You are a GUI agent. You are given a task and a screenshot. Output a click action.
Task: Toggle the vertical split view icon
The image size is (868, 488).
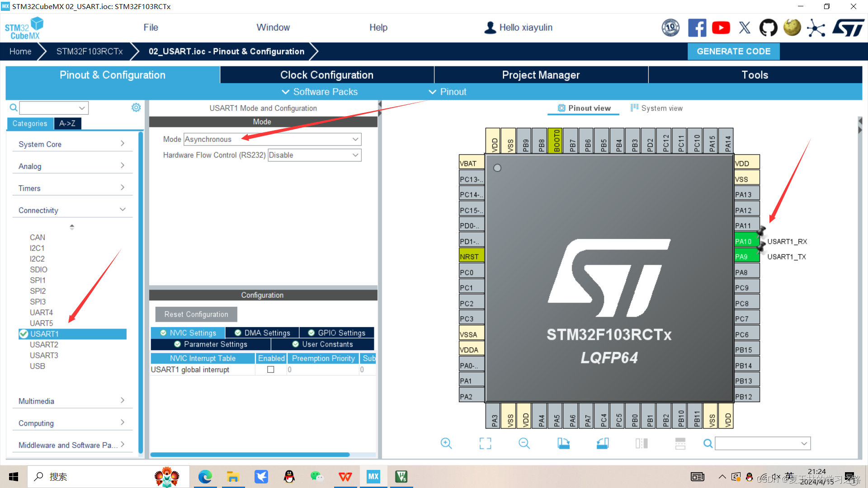click(680, 443)
